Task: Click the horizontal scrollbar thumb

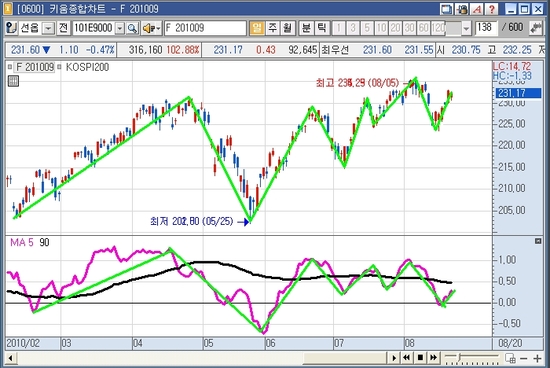Action: (346, 358)
